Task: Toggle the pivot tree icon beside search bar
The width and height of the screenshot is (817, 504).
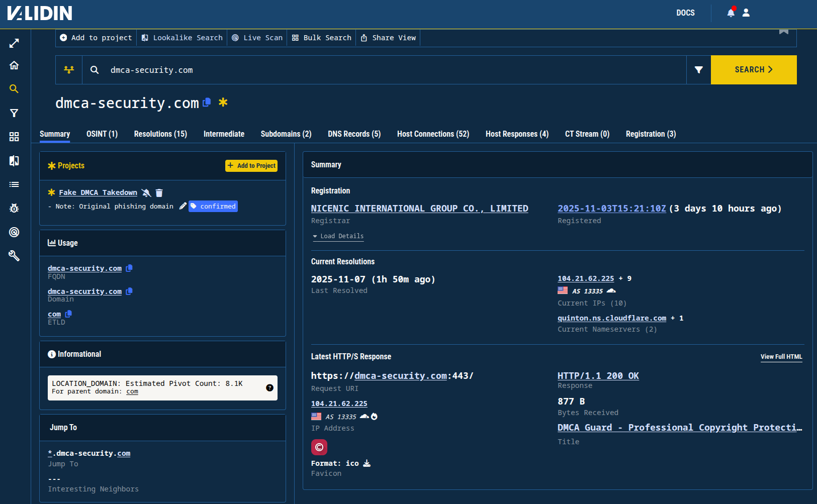Action: tap(68, 70)
